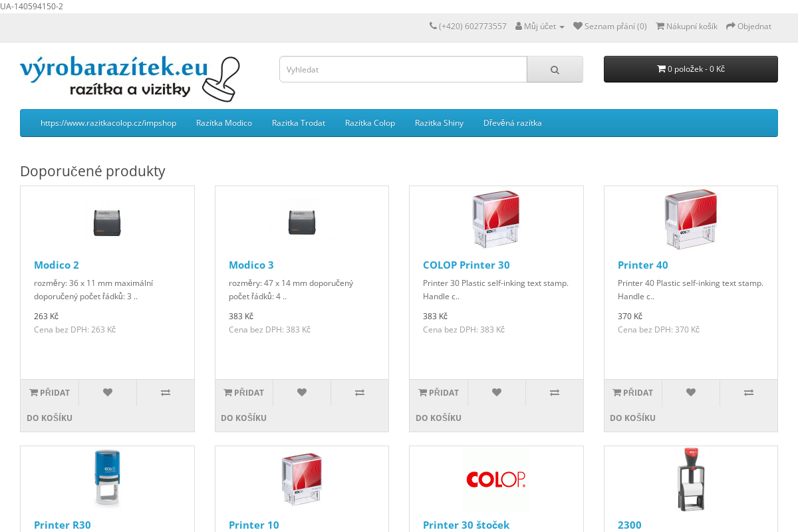The height and width of the screenshot is (532, 798).
Task: Click COLOP logo image for Printer 30 štoček
Action: pos(496,479)
